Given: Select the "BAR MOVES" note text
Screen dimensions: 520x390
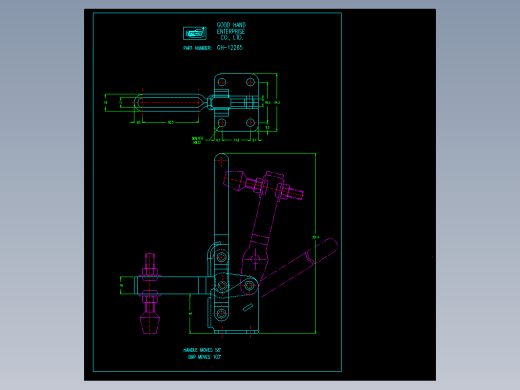Looking at the screenshot, I should coord(204,357).
